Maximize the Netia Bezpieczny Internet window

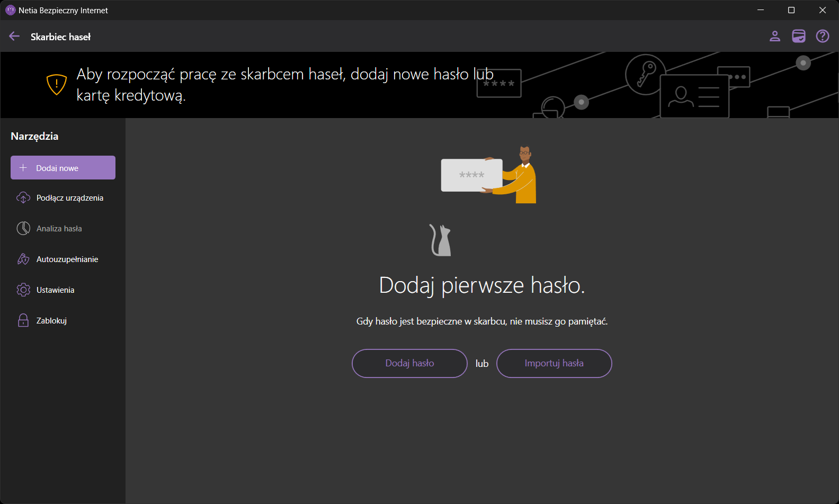(x=791, y=10)
